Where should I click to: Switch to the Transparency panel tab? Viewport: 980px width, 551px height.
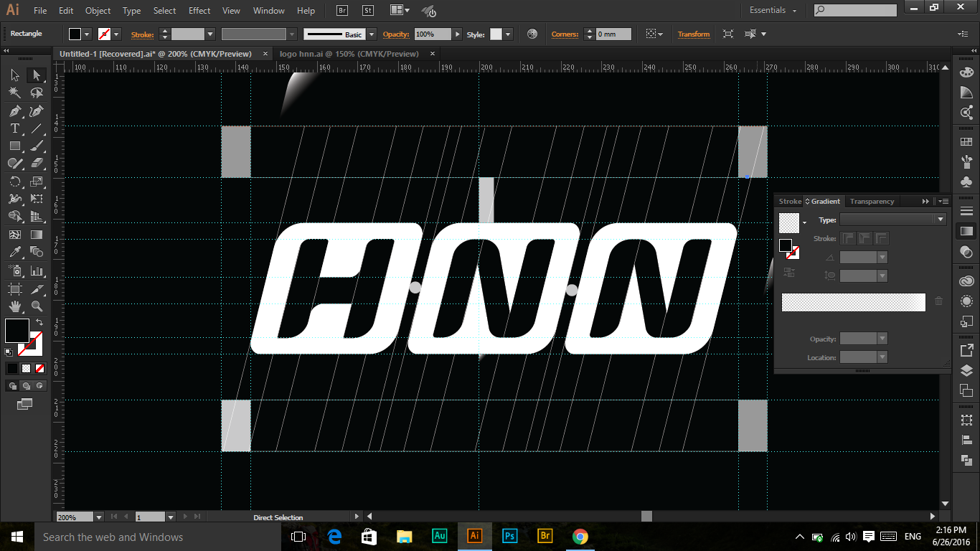click(x=872, y=202)
